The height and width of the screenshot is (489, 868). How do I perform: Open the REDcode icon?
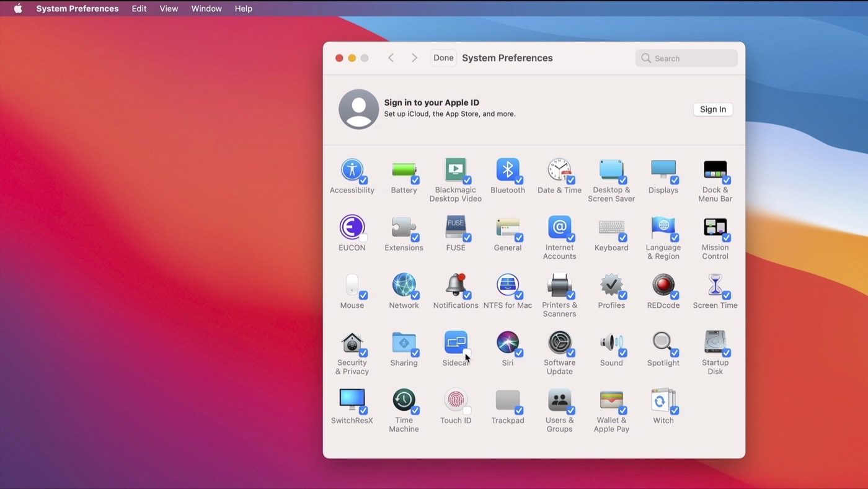(x=663, y=285)
